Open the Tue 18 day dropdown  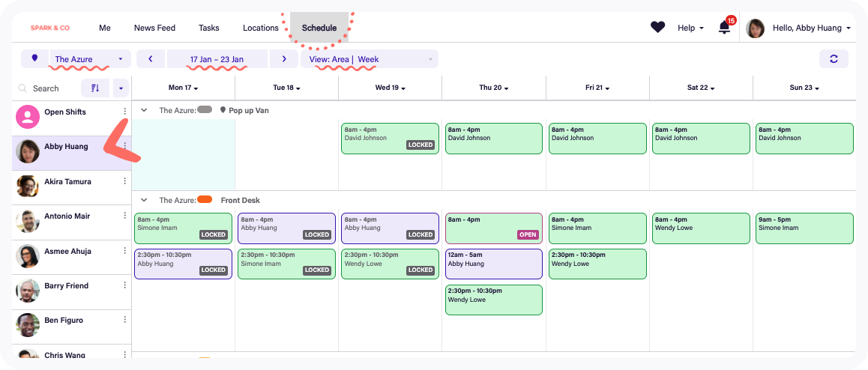click(287, 88)
